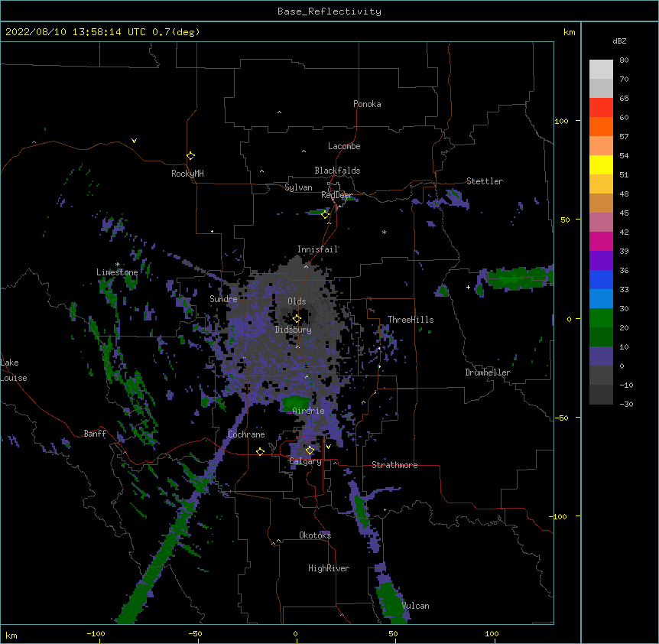
Task: Click the white asterisk marker east of Innisfail
Action: 384,232
